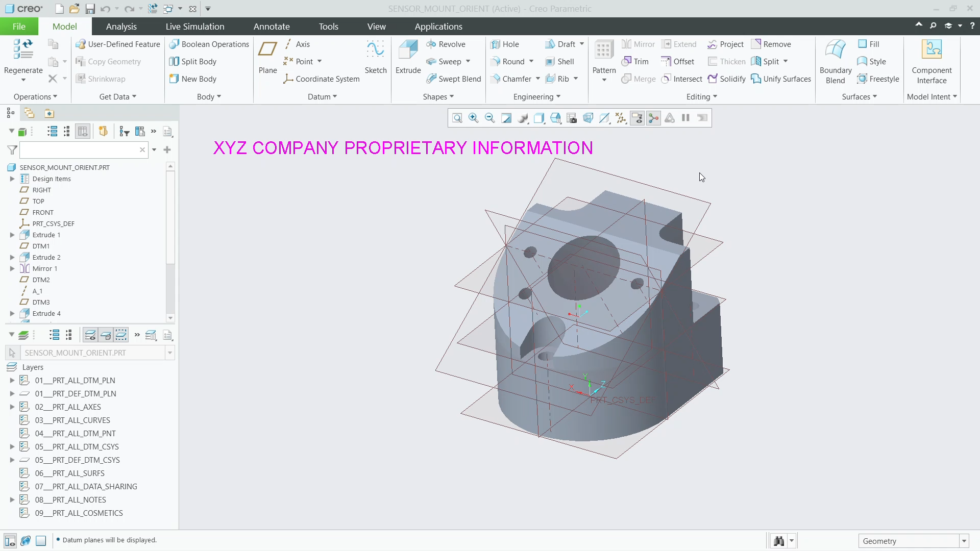Click the Save icon in quick access toolbar
Screen dimensions: 980x551
(90, 9)
